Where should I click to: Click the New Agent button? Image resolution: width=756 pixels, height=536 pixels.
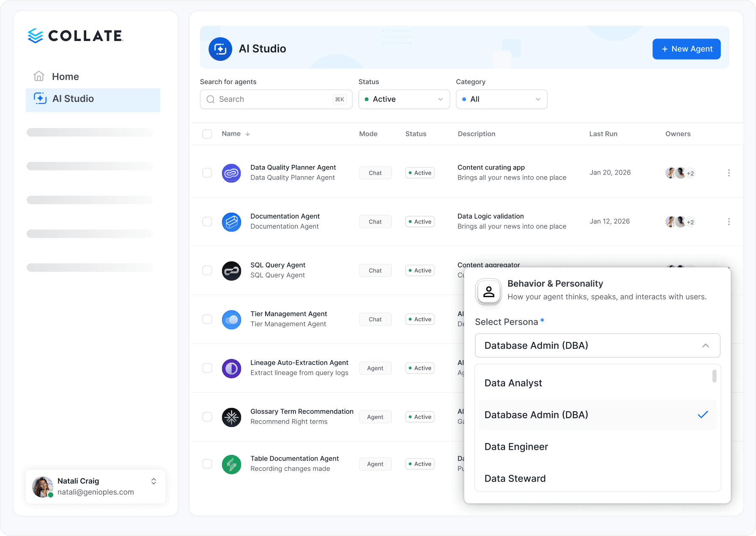click(x=686, y=49)
